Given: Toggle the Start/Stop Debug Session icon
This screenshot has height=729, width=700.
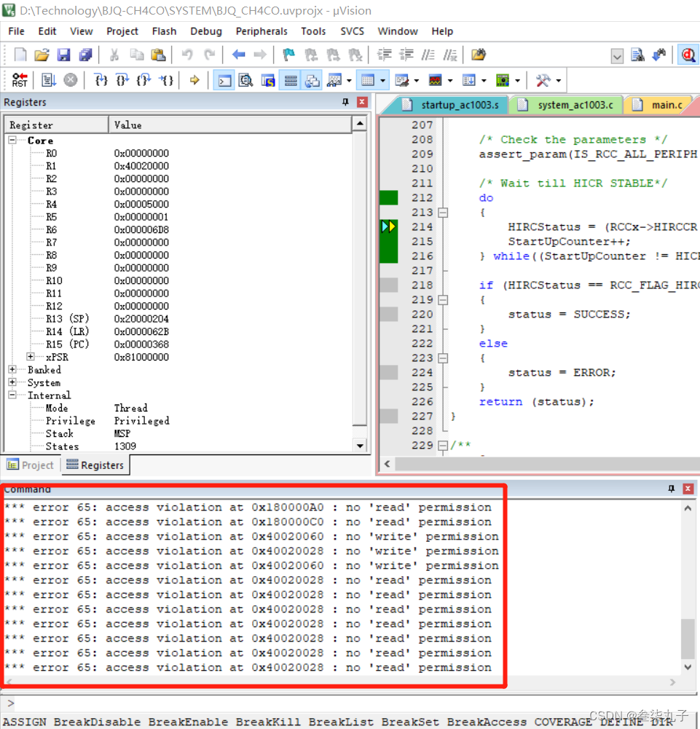Looking at the screenshot, I should (x=688, y=55).
